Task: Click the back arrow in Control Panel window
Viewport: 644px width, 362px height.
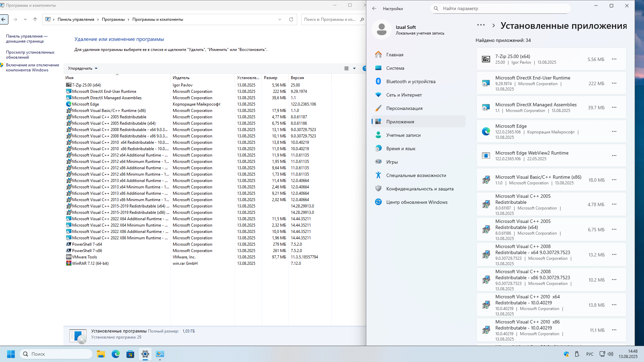Action: (3, 19)
